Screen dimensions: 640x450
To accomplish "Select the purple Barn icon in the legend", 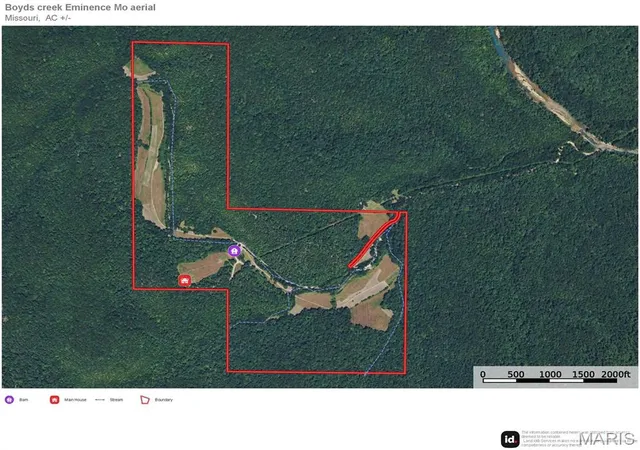I will tap(9, 400).
